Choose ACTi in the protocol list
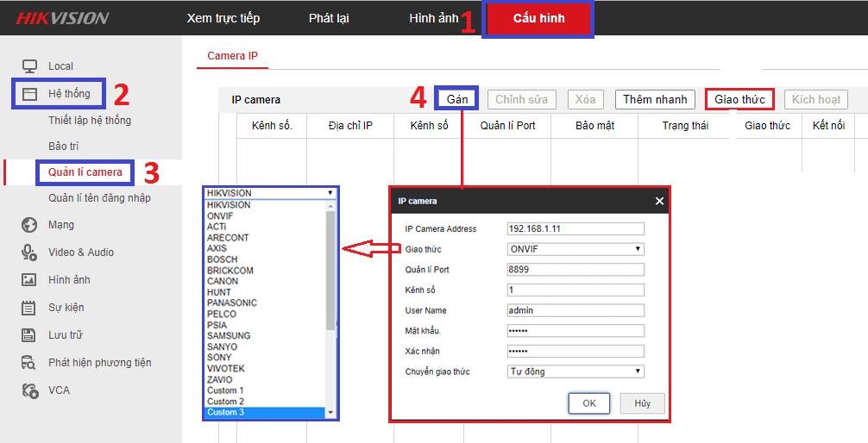The image size is (868, 443). coord(217,227)
